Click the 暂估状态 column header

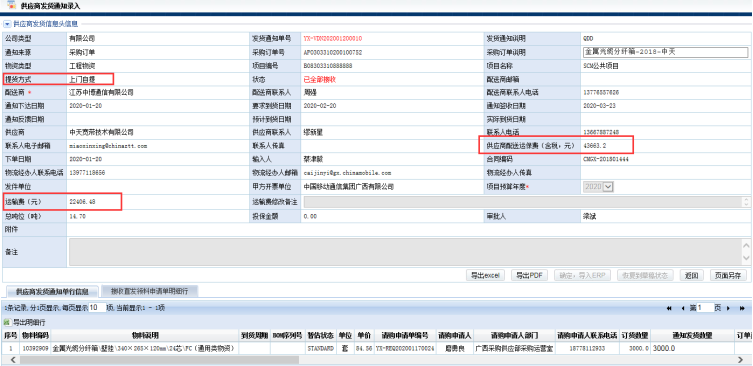click(320, 335)
